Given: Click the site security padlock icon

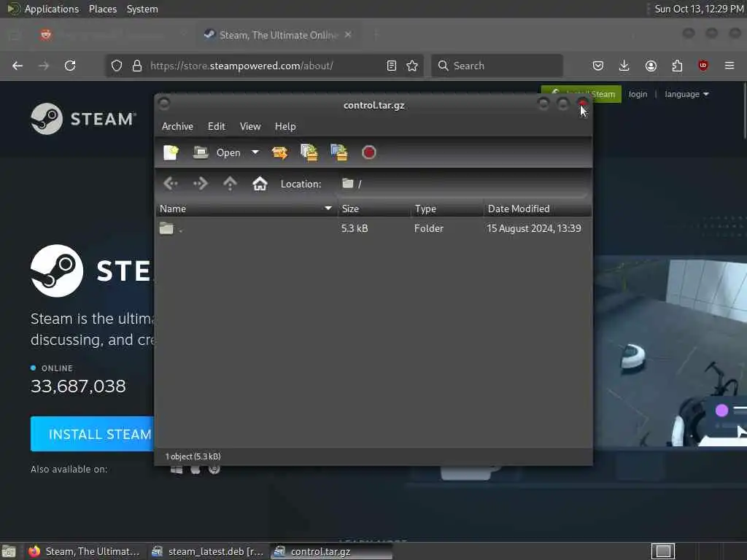Looking at the screenshot, I should pos(137,66).
